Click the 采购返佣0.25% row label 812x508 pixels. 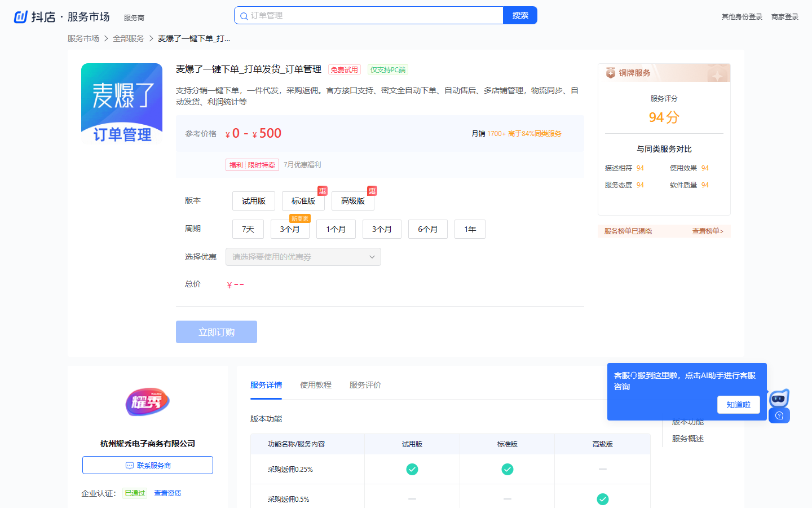290,470
